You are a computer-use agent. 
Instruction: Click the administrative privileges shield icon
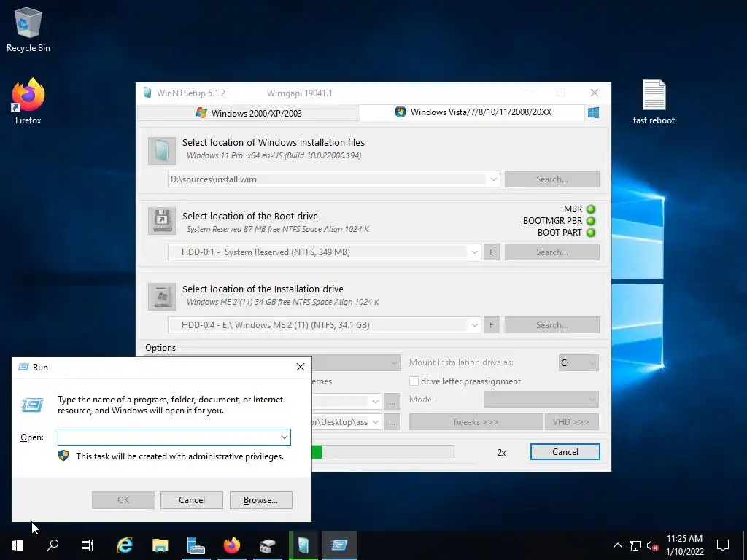[63, 456]
